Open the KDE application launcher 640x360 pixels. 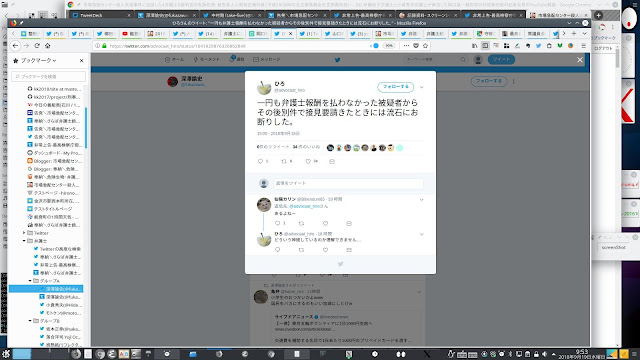pyautogui.click(x=6, y=354)
